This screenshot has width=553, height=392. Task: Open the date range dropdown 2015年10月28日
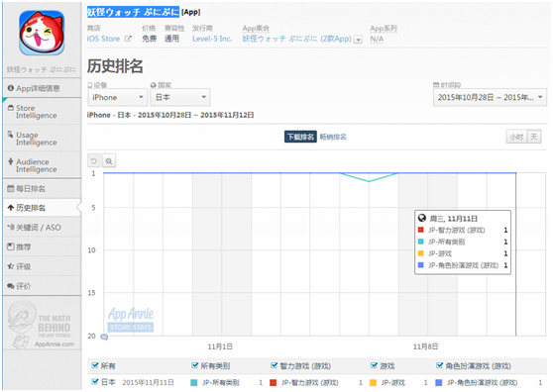point(490,97)
